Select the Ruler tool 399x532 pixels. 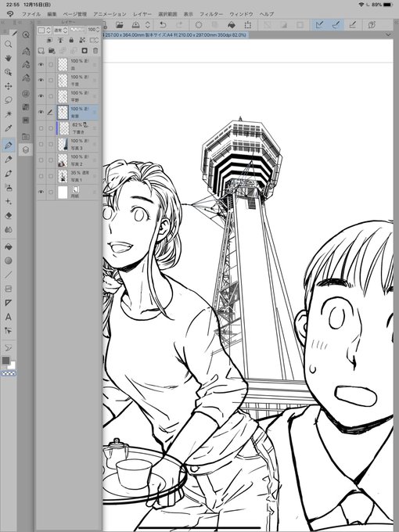pos(9,303)
